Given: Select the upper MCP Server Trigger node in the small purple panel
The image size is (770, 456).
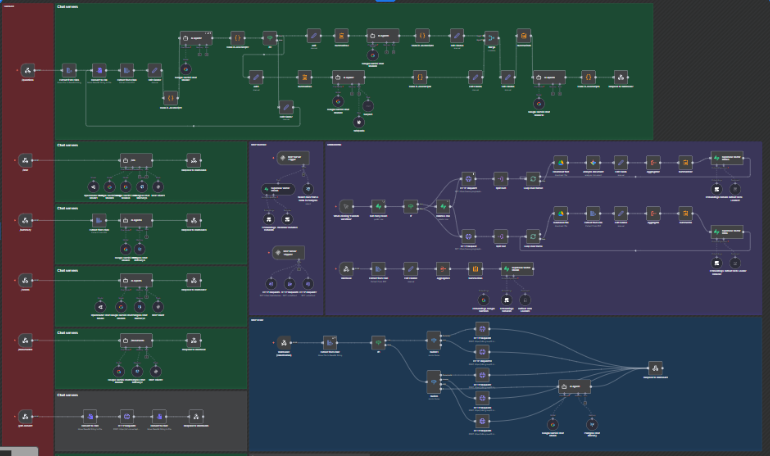Looking at the screenshot, I should tap(293, 158).
